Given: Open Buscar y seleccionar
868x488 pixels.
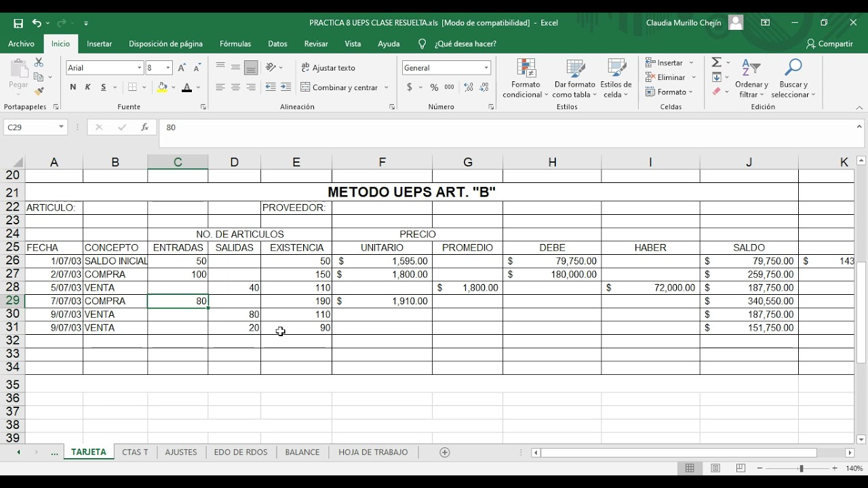Looking at the screenshot, I should [793, 79].
